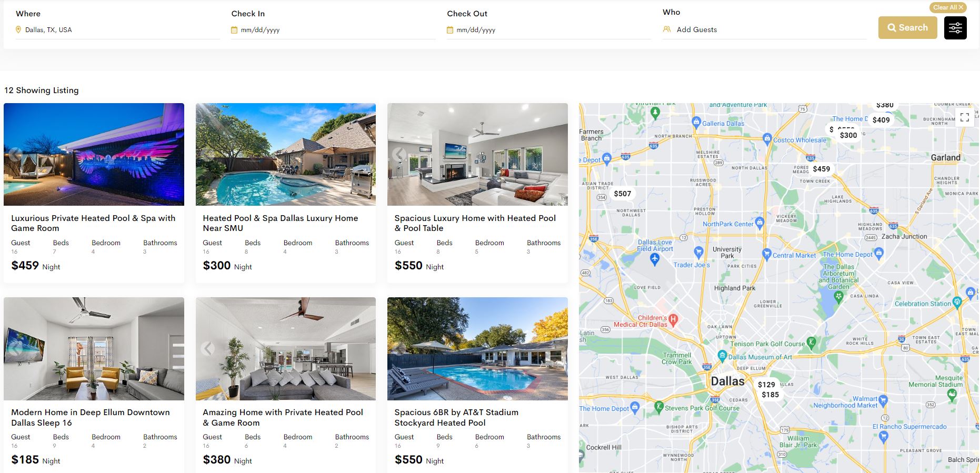Open the filter settings sliders icon

[x=955, y=28]
